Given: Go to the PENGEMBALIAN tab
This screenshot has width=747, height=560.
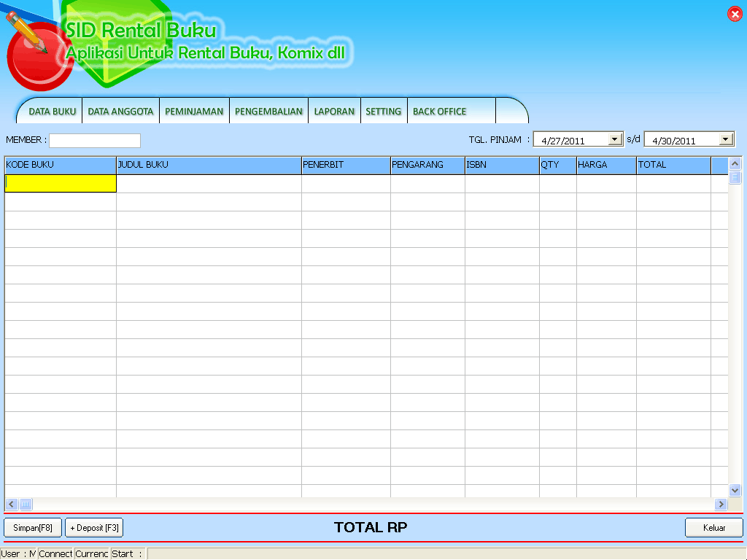Looking at the screenshot, I should click(x=268, y=112).
